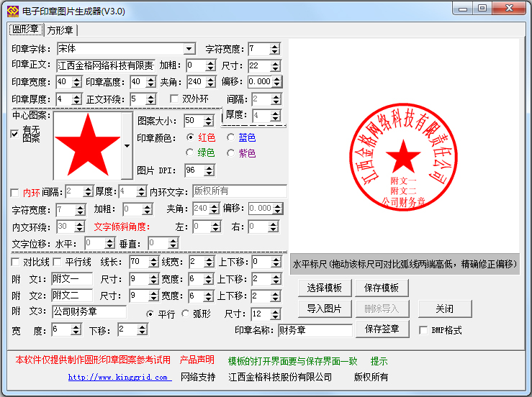This screenshot has width=532, height=397.
Task: Click the 保存签章 button
Action: point(382,329)
